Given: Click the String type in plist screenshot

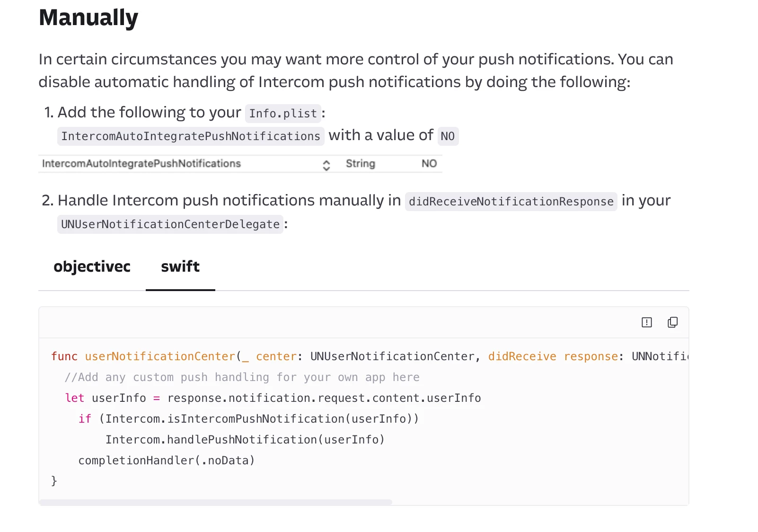Looking at the screenshot, I should tap(361, 164).
